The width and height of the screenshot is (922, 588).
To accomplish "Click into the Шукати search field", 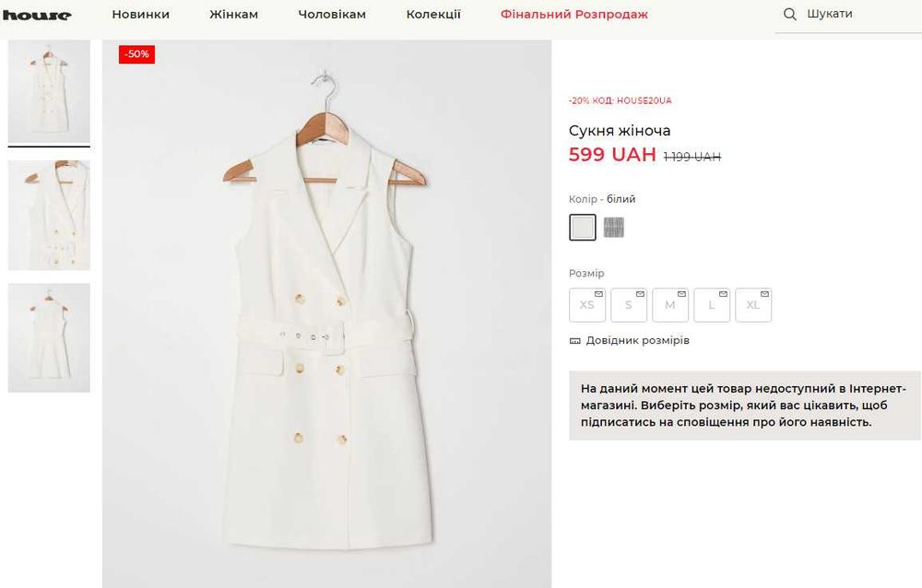I will point(848,15).
